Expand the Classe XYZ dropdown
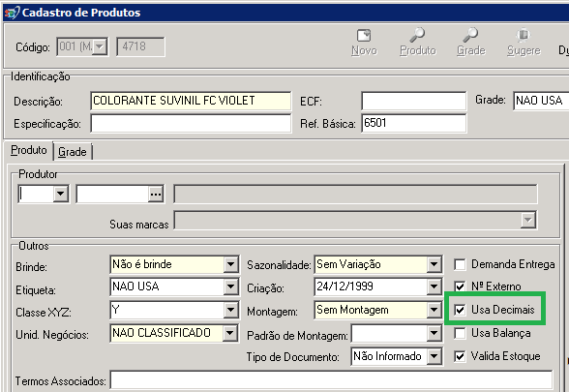The width and height of the screenshot is (569, 392). (230, 311)
